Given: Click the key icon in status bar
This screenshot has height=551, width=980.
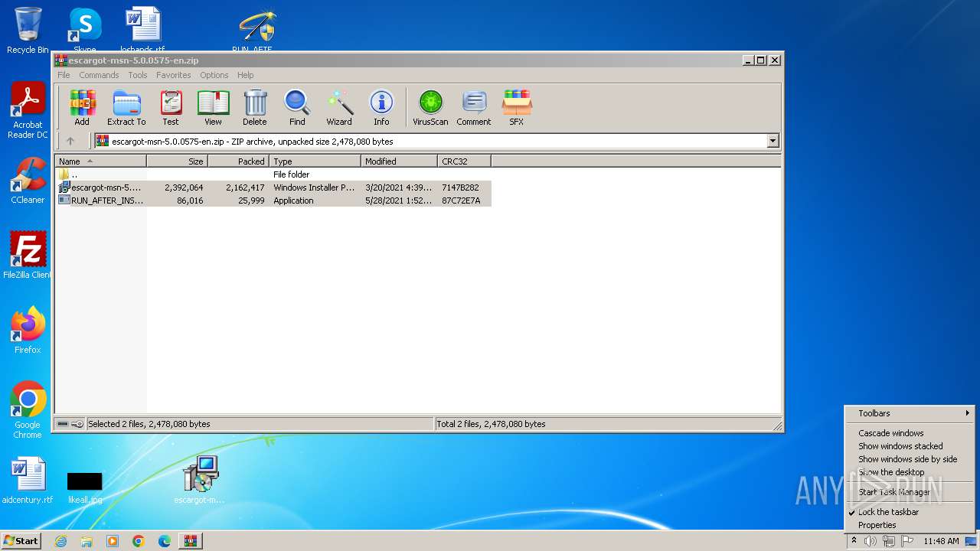Looking at the screenshot, I should click(77, 424).
